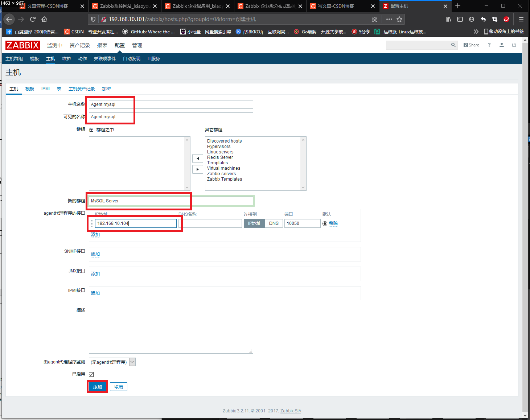Open Firefox library icon
The width and height of the screenshot is (530, 420).
[x=448, y=19]
